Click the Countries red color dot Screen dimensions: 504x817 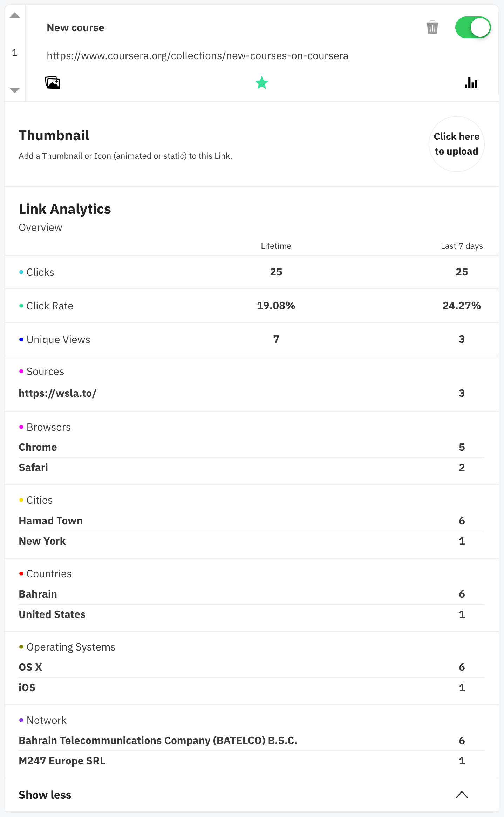point(21,573)
